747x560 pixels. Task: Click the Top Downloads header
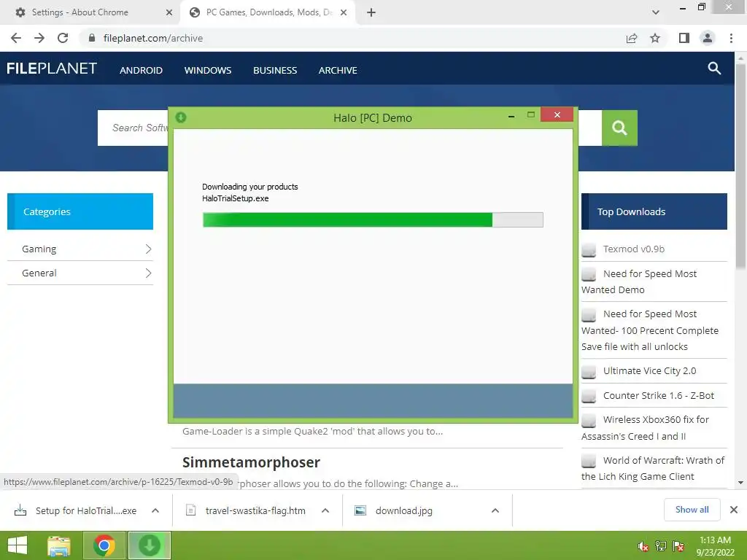point(654,211)
